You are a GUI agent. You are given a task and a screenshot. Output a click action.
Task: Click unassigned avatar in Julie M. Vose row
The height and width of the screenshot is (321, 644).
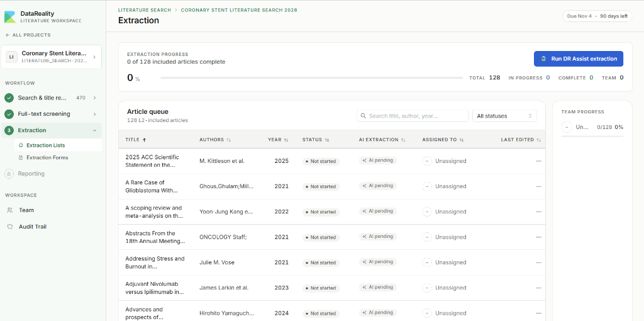tap(427, 262)
